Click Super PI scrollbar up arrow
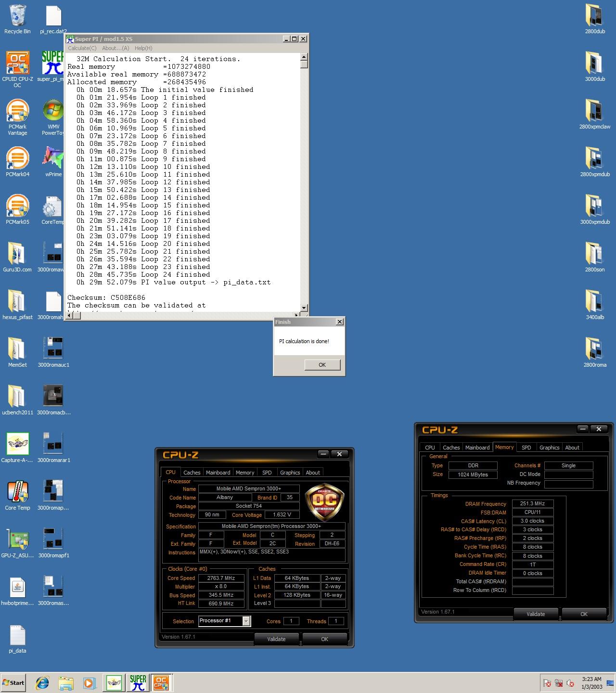The height and width of the screenshot is (693, 616). pyautogui.click(x=304, y=57)
